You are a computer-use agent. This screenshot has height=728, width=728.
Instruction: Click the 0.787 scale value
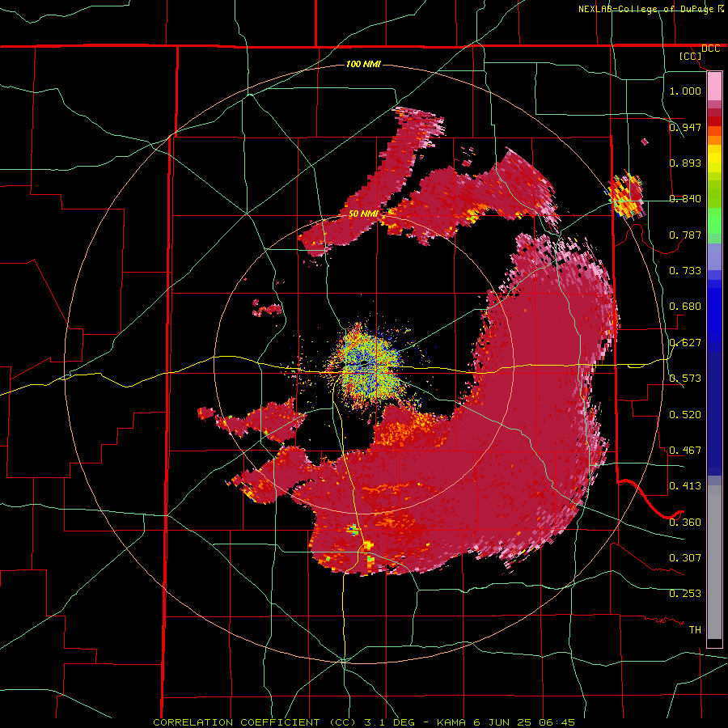(685, 235)
